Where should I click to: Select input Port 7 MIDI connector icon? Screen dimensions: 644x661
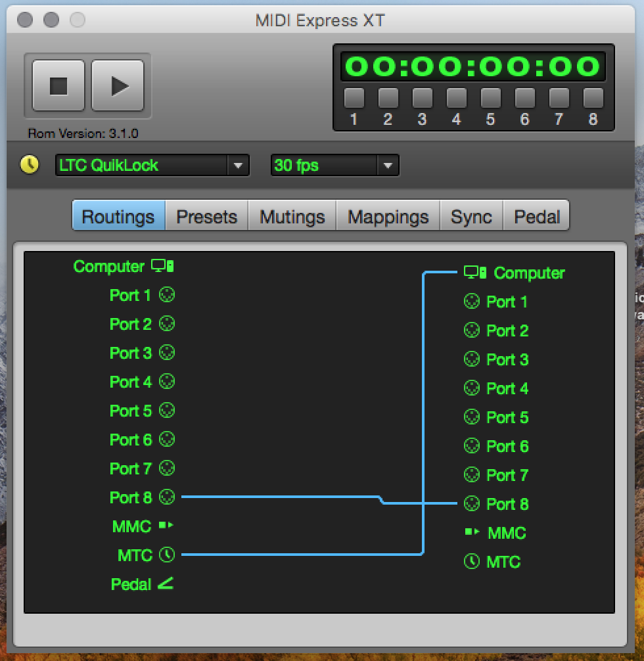167,468
